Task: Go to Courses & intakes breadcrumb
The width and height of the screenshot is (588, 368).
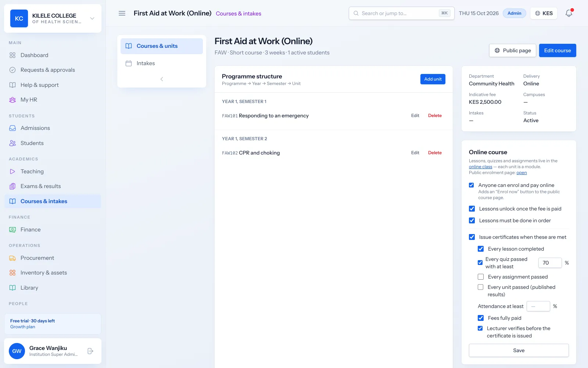Action: point(239,14)
